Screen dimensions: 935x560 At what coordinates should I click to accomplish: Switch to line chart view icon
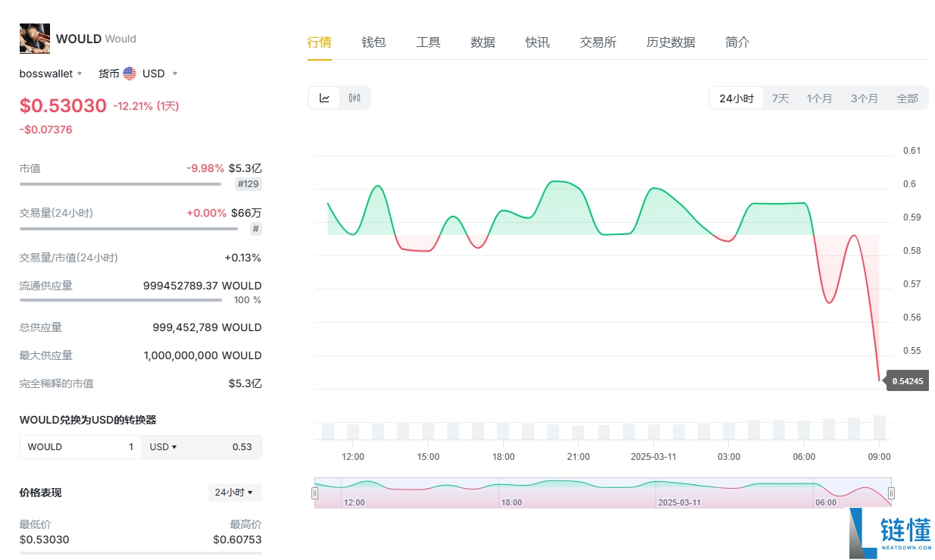[x=324, y=98]
